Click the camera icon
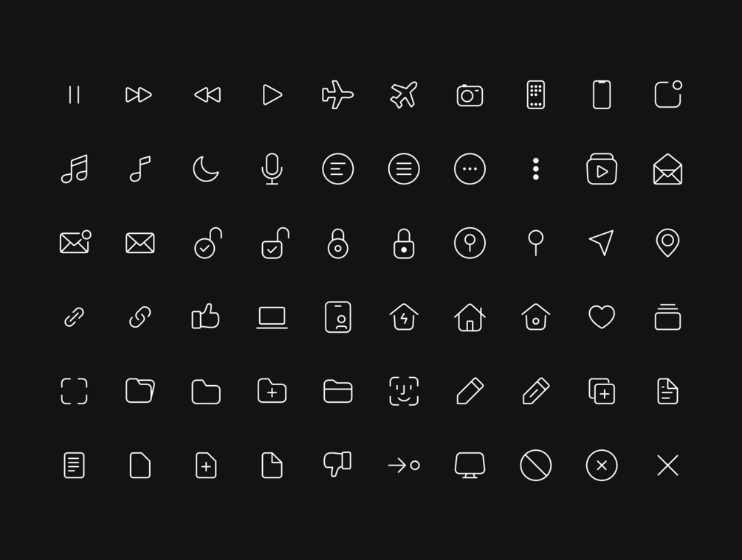Viewport: 742px width, 560px height. [470, 95]
